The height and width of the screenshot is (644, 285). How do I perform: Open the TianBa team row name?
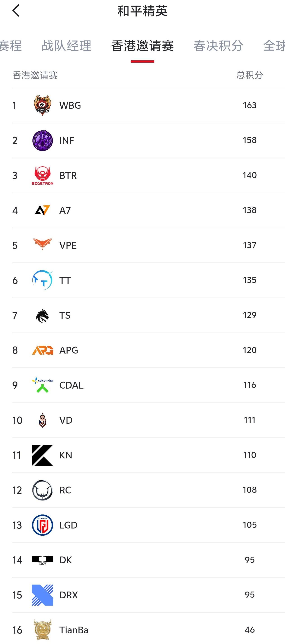[74, 630]
